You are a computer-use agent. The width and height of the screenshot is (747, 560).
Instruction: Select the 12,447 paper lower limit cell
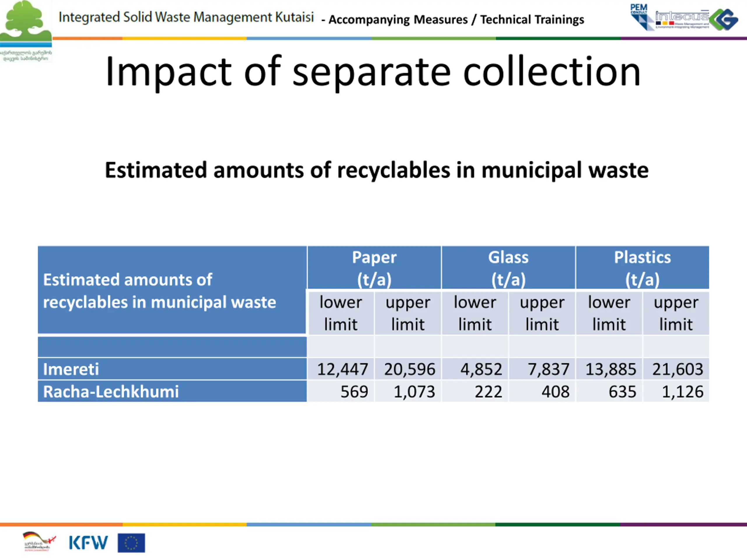(x=341, y=369)
